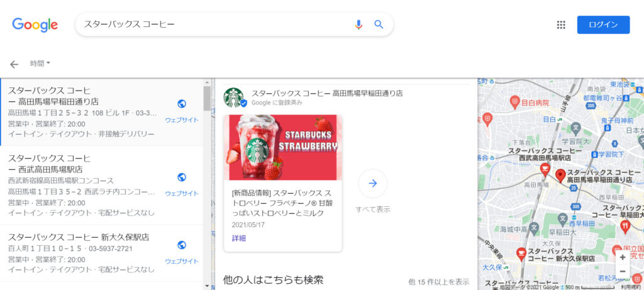Click the magnifying glass search icon
644x290 pixels.
click(x=379, y=25)
